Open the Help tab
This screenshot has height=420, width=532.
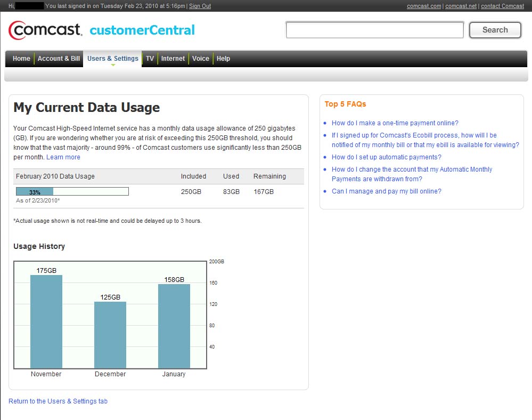point(223,59)
